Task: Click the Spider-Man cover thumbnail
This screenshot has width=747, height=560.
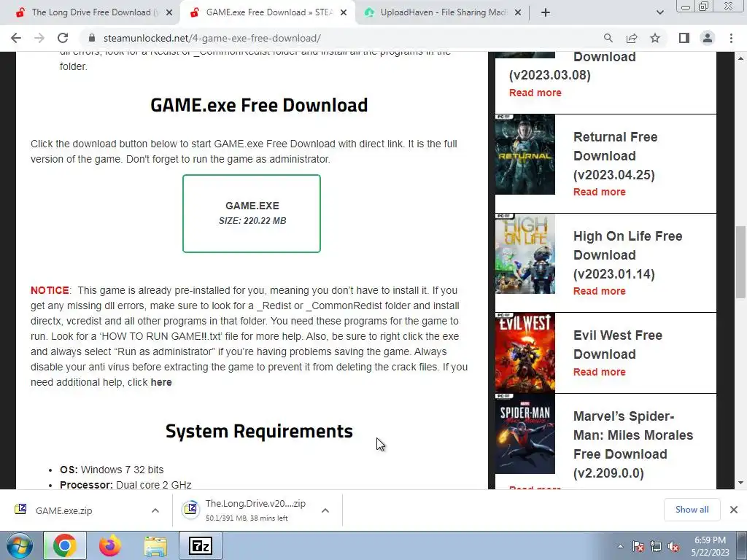Action: [525, 433]
